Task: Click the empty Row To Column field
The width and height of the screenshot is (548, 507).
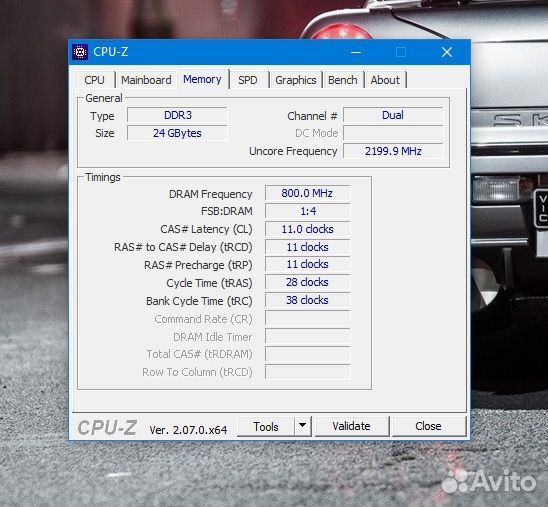Action: [x=308, y=372]
